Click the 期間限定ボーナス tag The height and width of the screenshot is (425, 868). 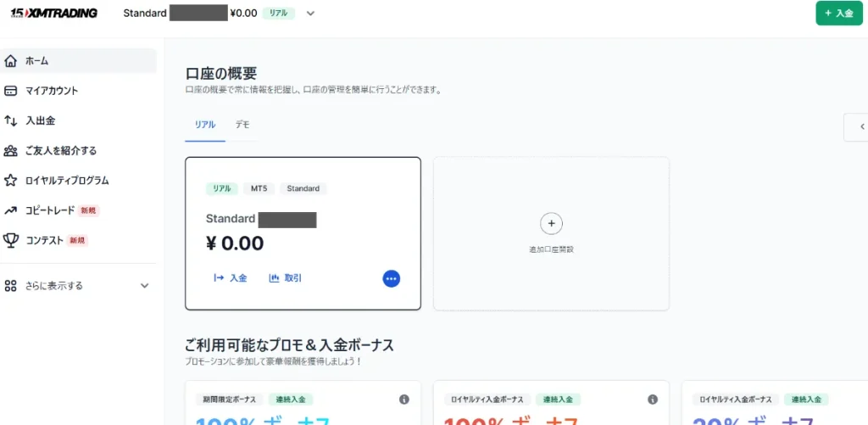229,400
